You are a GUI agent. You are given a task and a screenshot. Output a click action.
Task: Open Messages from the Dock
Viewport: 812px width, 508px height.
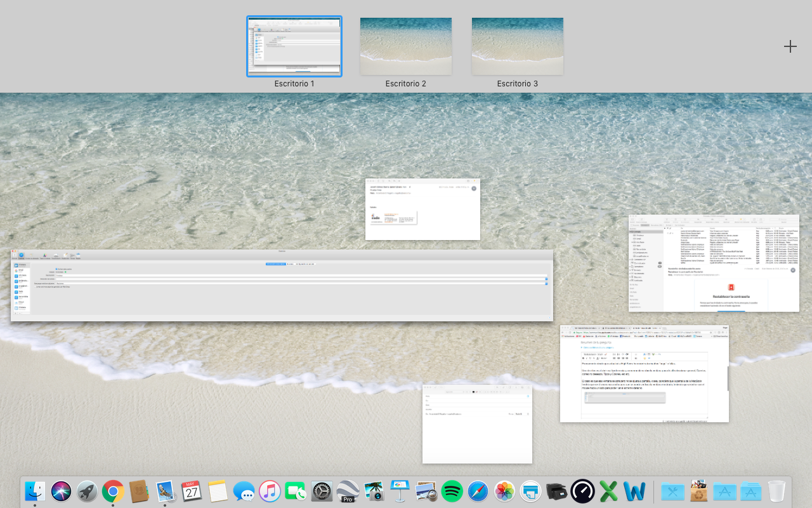(244, 491)
